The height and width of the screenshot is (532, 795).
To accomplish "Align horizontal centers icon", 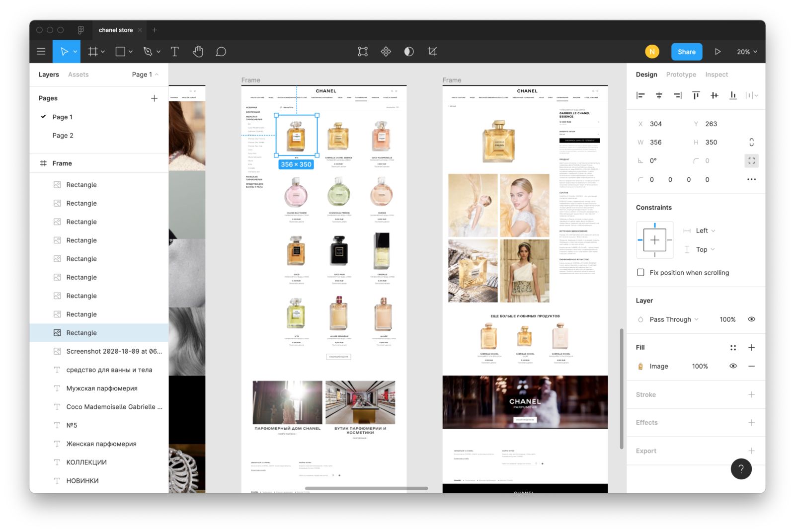I will pos(659,95).
